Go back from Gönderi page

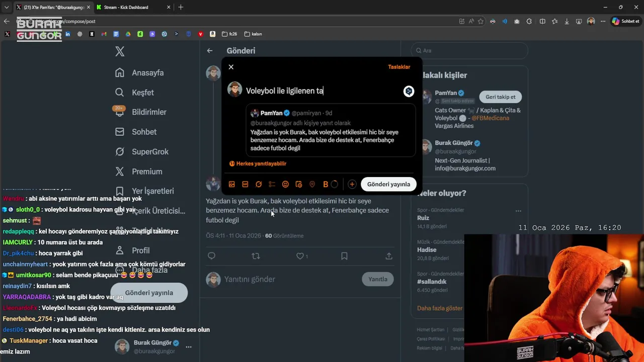(210, 51)
